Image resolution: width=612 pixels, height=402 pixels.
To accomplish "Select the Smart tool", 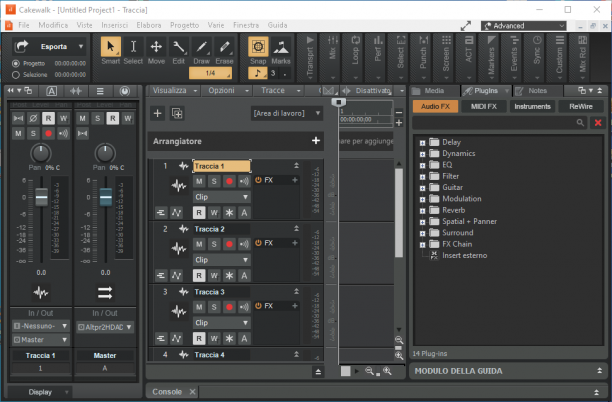I will 110,47.
